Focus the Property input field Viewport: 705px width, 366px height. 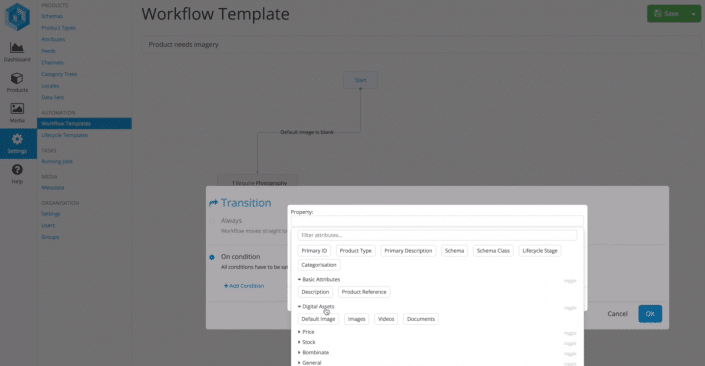pyautogui.click(x=437, y=221)
